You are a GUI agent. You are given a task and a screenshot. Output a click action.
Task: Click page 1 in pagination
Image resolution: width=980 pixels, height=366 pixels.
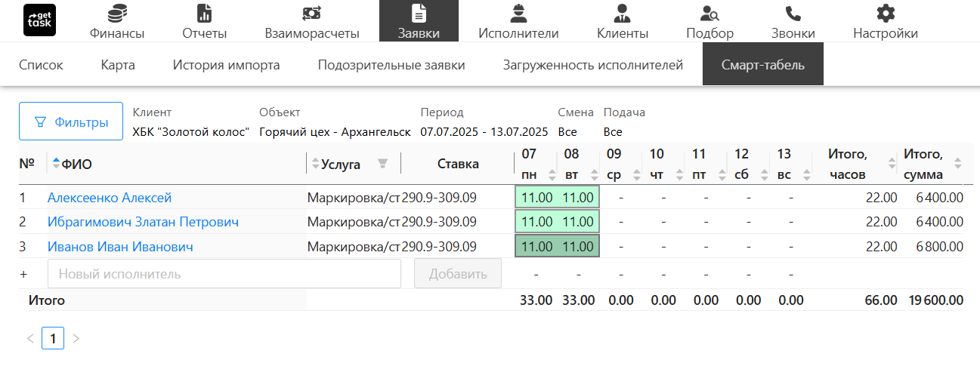coord(53,339)
